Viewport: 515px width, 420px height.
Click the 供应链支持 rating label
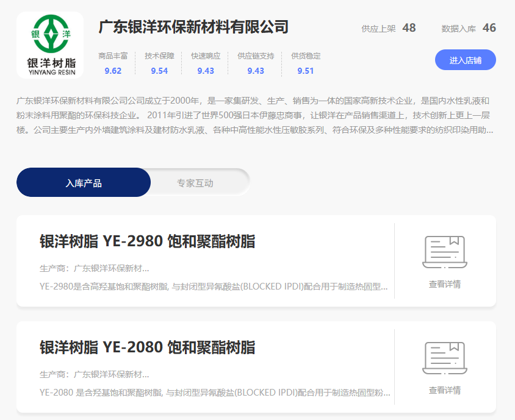[x=256, y=56]
